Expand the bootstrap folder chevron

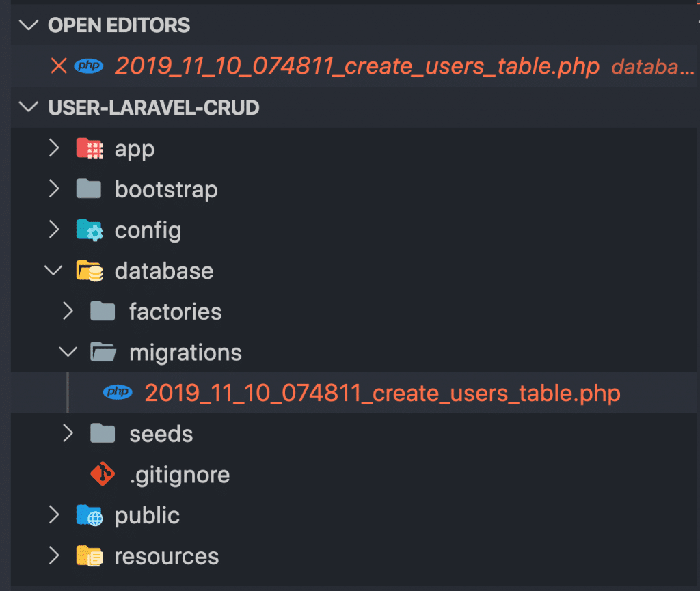[54, 189]
